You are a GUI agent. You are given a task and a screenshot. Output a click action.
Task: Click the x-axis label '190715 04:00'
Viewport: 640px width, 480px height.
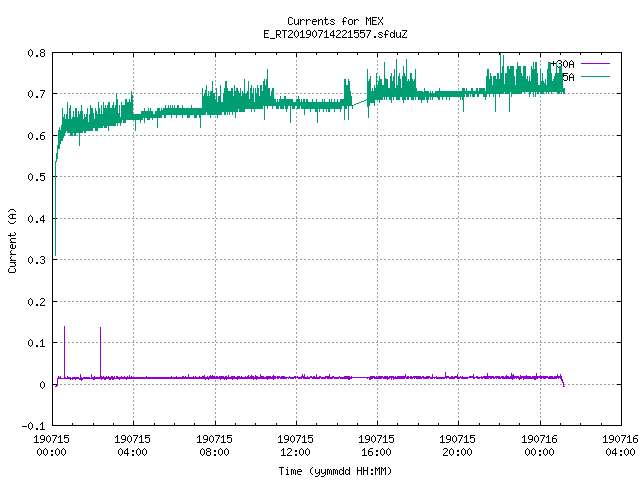tap(133, 445)
